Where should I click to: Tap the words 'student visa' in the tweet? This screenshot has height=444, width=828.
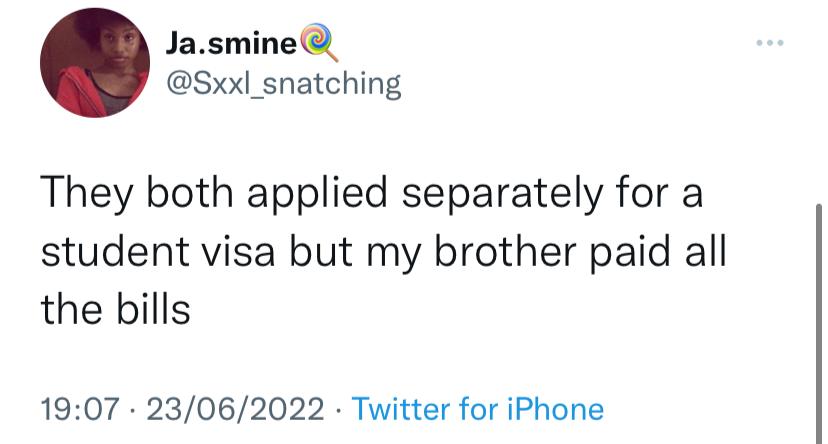point(158,251)
